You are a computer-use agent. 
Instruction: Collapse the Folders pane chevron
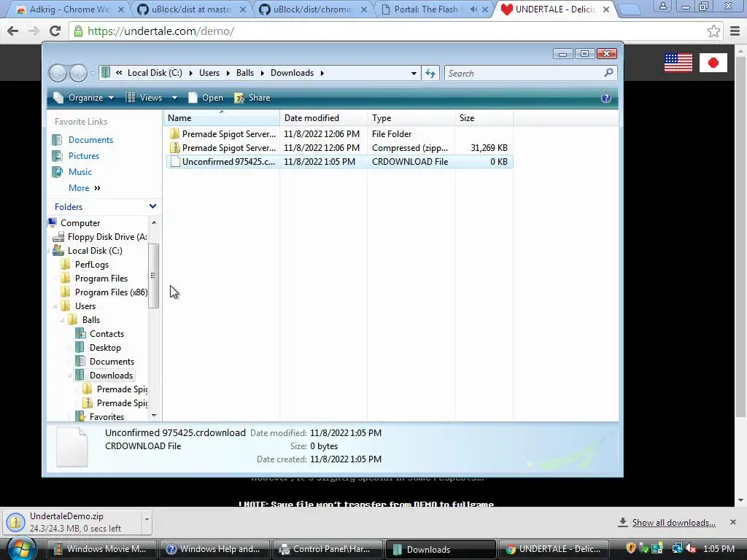tap(152, 206)
